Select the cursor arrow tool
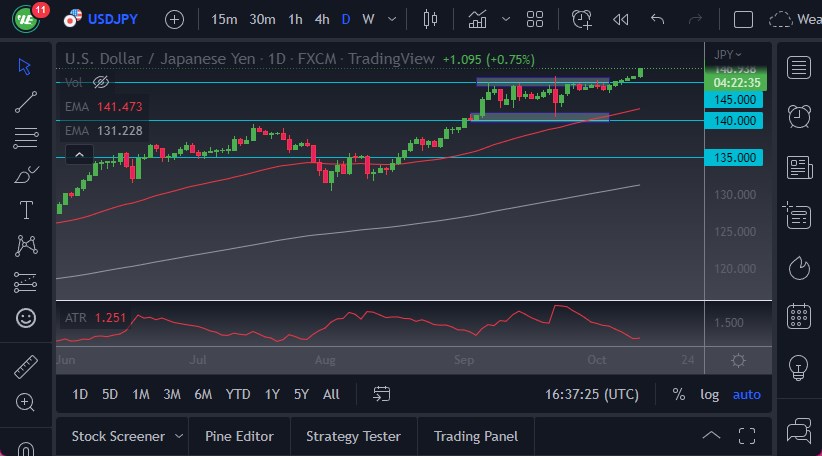Viewport: 822px width, 456px height. pos(25,67)
